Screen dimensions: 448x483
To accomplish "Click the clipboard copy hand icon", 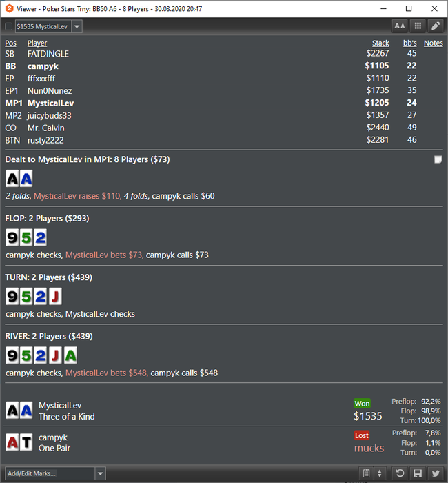I will (x=366, y=473).
